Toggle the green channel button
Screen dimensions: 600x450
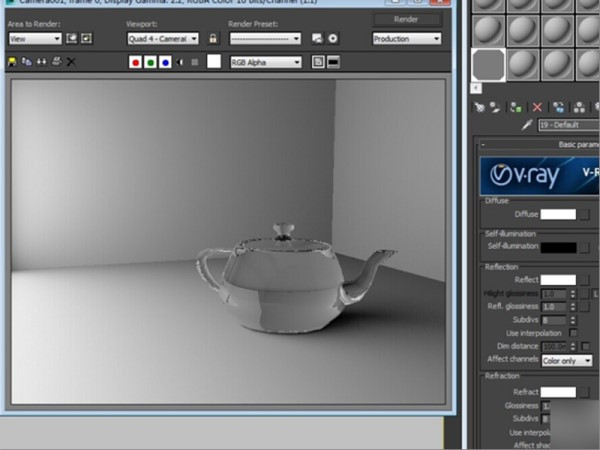tap(150, 62)
